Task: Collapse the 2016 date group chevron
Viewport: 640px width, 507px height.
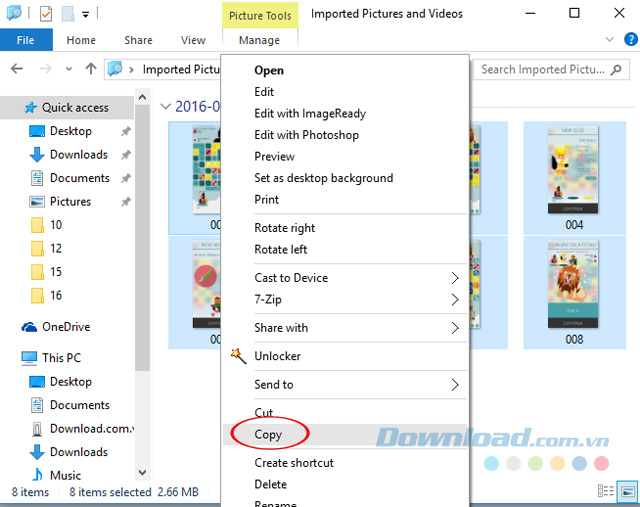Action: 166,106
